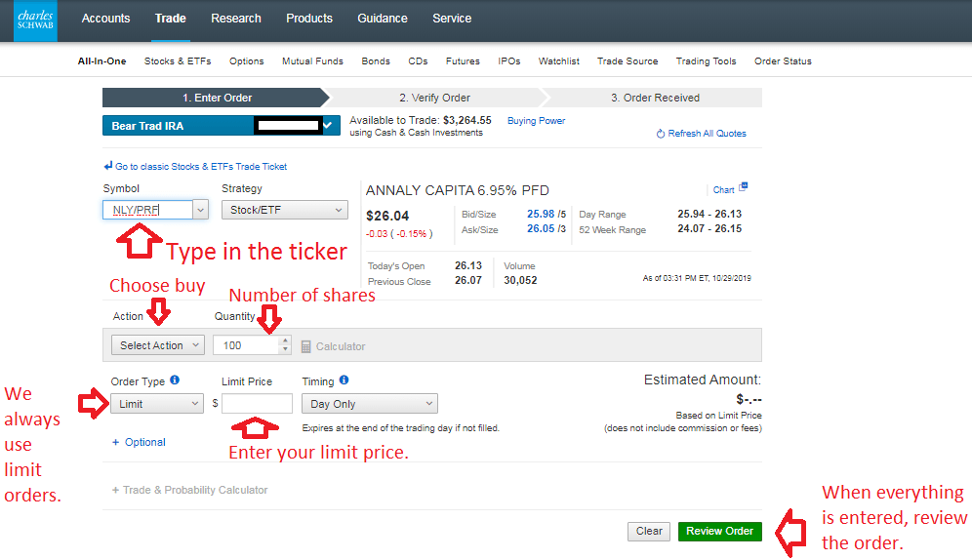Open the Select Action dropdown
972x560 pixels.
(x=157, y=345)
